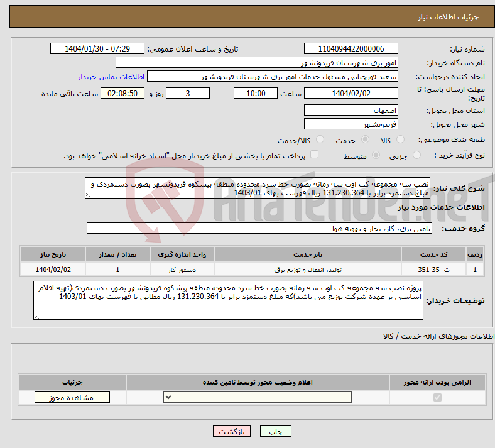Viewport: 495px width, 448px height.
Task: Click the service code cell ت -35-351
Action: [434, 270]
